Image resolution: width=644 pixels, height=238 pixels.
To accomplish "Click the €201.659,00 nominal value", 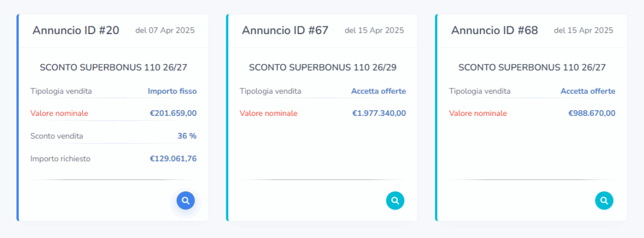I will 174,113.
